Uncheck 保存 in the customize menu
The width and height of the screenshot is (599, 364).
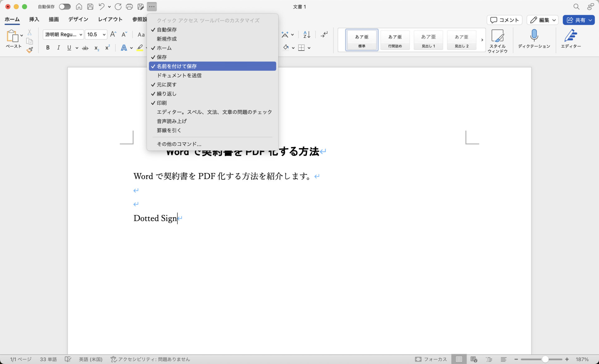coord(212,57)
